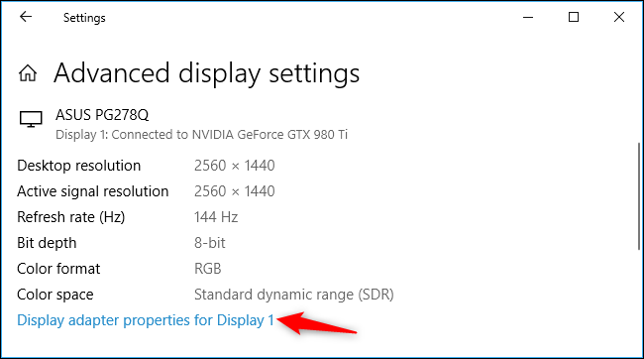
Task: Click the 8-bit bit depth value
Action: click(210, 243)
